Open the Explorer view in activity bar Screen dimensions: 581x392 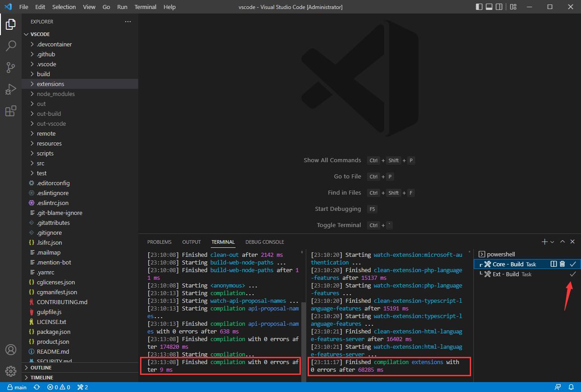[x=11, y=24]
